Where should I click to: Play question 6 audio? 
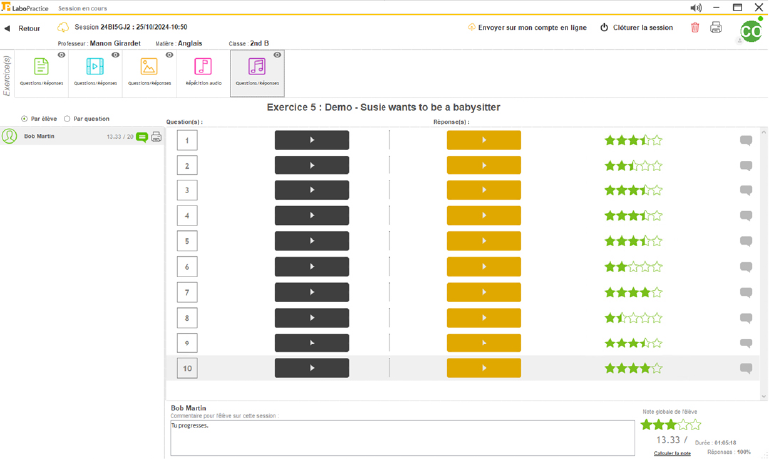point(312,267)
